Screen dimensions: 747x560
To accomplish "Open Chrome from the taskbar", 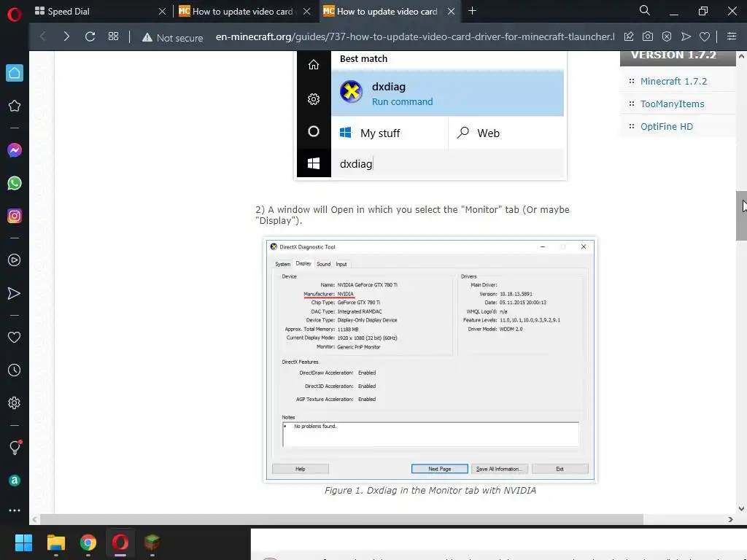I will (x=88, y=542).
